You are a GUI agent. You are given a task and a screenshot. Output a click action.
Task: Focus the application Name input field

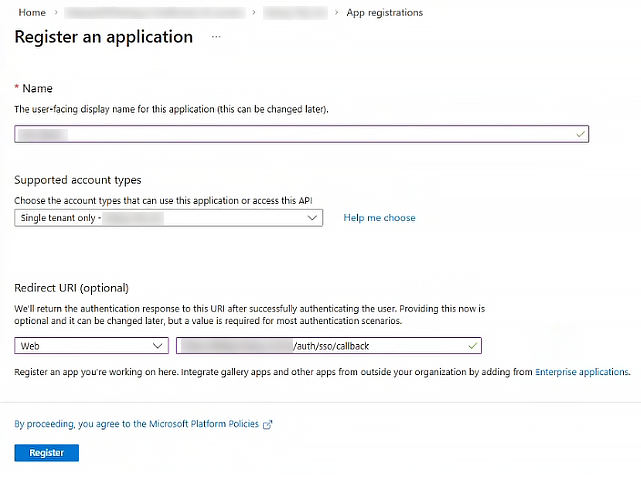302,134
